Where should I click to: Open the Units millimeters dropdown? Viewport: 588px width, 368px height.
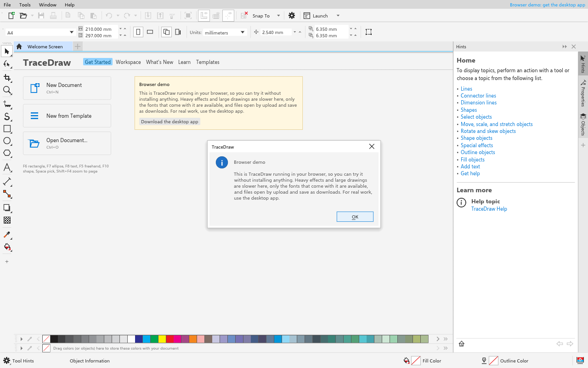click(243, 32)
